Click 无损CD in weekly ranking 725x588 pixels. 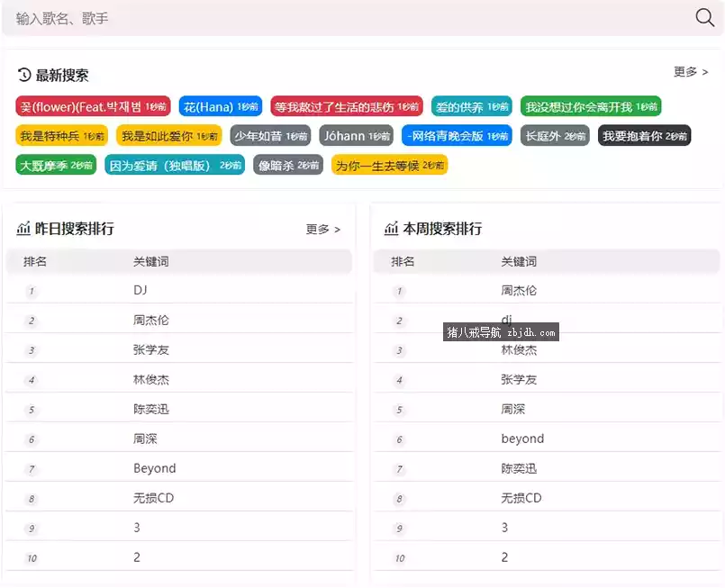[521, 498]
